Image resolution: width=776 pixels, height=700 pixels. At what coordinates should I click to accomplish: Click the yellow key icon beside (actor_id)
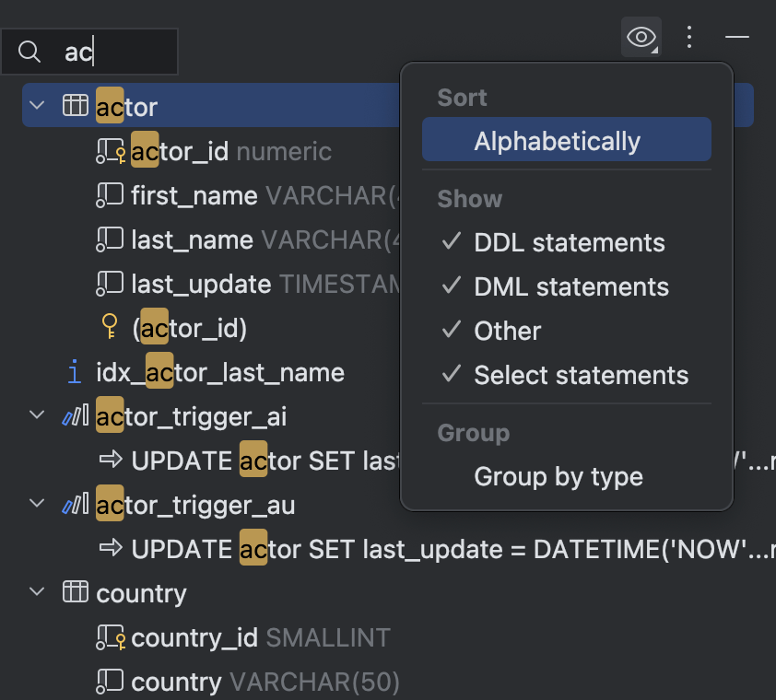110,327
